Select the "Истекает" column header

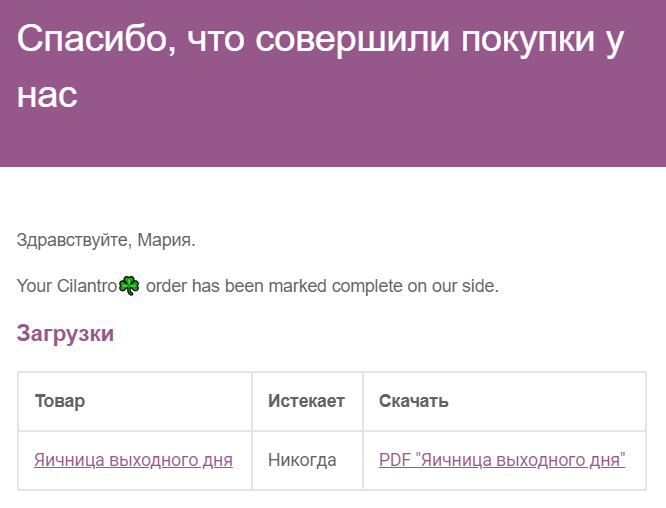(x=306, y=401)
